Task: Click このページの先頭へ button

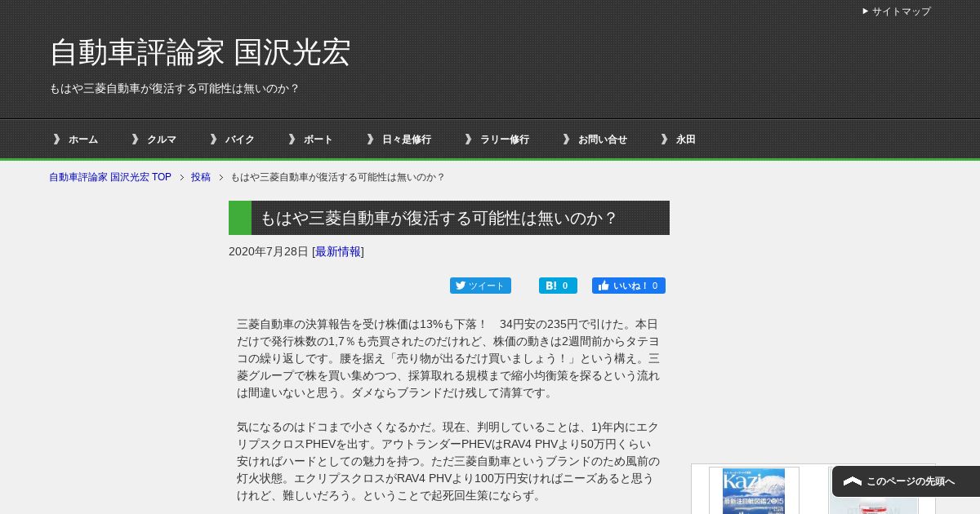Action: (x=906, y=481)
